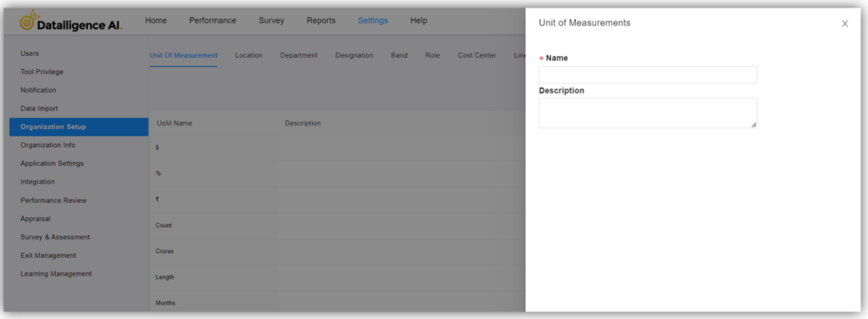Open Integration in the sidebar

coord(79,182)
